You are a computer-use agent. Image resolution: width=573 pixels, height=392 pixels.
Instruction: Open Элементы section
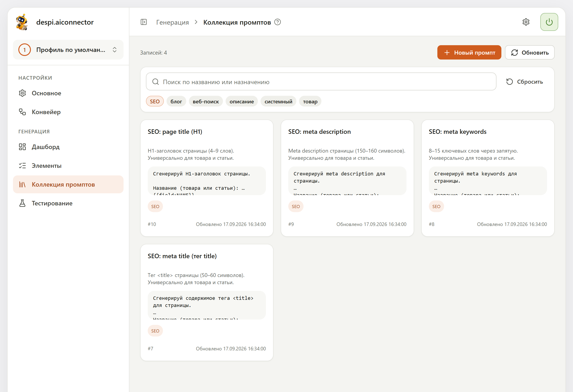tap(68, 166)
